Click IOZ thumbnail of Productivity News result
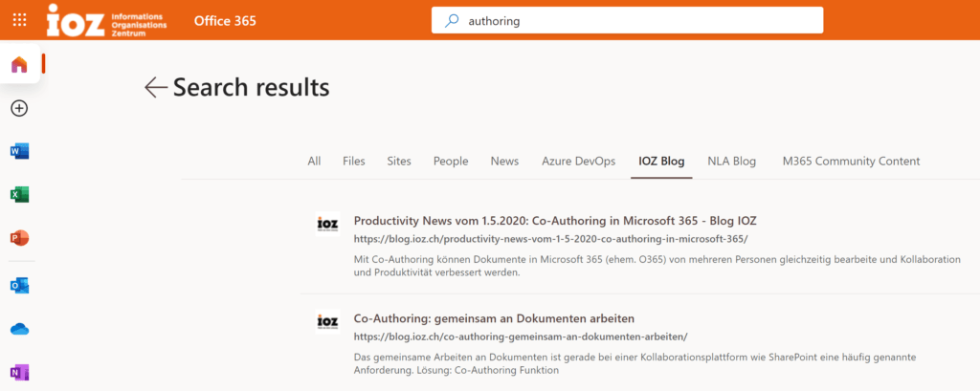 tap(328, 223)
